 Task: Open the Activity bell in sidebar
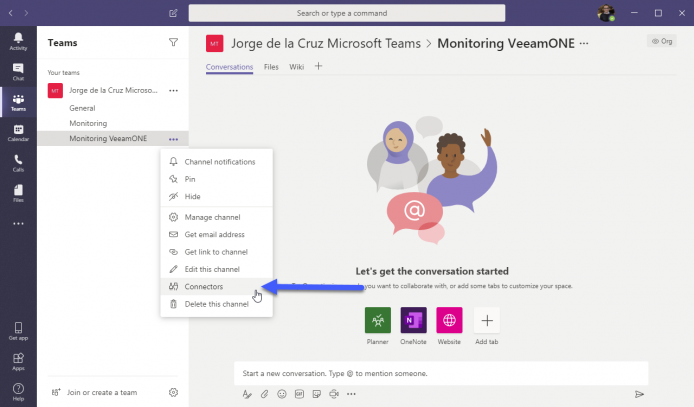coord(18,41)
